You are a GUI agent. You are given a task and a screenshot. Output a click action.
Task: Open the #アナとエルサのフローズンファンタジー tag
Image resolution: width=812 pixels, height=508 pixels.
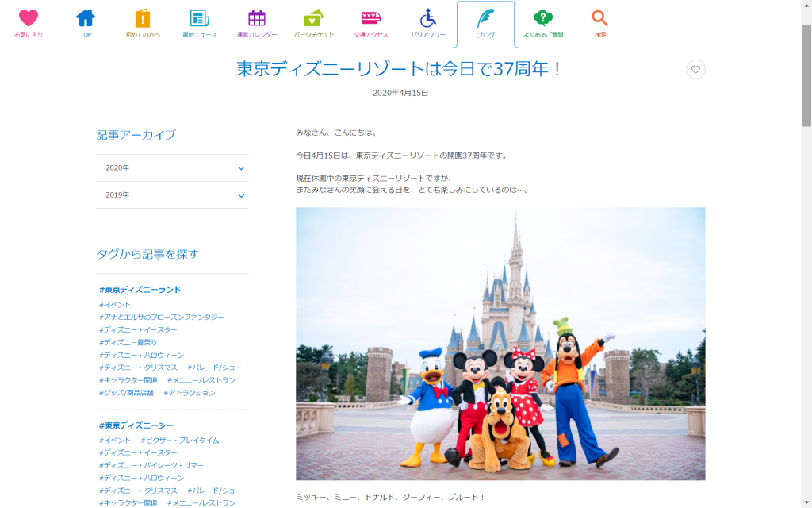(161, 317)
